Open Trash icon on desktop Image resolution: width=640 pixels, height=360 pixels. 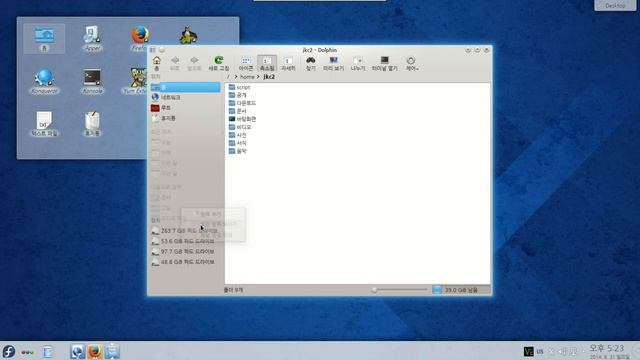92,124
